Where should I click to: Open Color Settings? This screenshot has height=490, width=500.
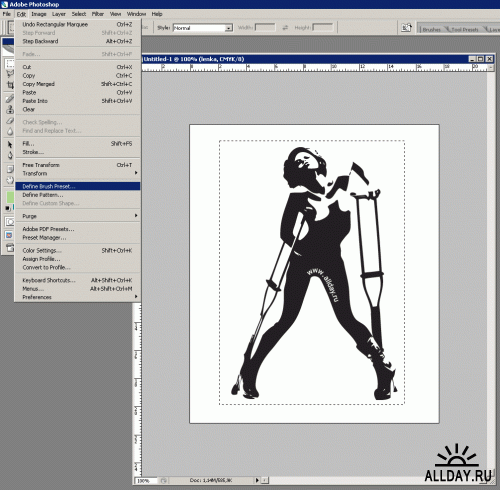pyautogui.click(x=77, y=250)
